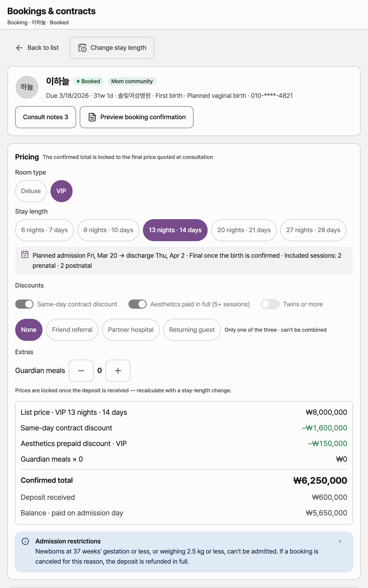This screenshot has width=368, height=588.
Task: Click the Aesthetics prepaid –₩150,000 amount
Action: [328, 444]
